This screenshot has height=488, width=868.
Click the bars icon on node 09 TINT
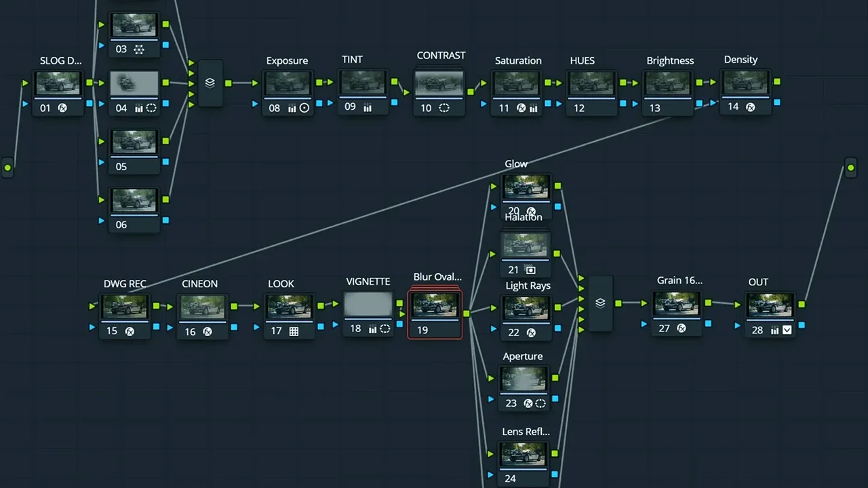(368, 107)
